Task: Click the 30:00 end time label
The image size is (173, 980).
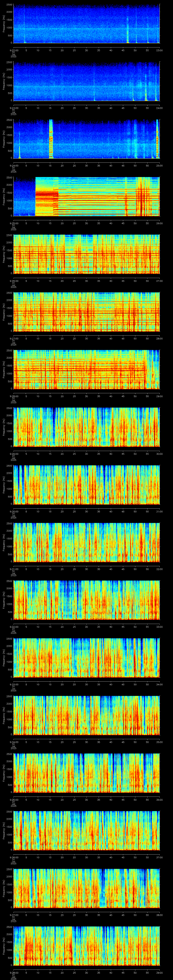Action: 159,454
